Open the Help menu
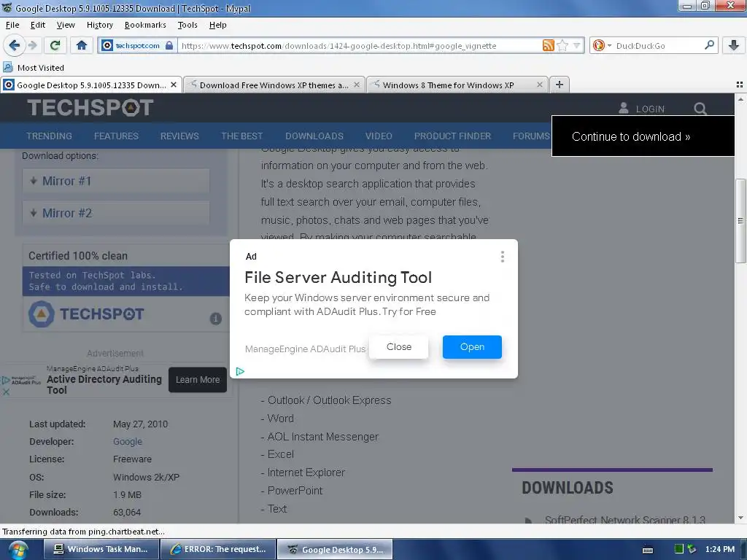This screenshot has width=747, height=560. point(217,25)
